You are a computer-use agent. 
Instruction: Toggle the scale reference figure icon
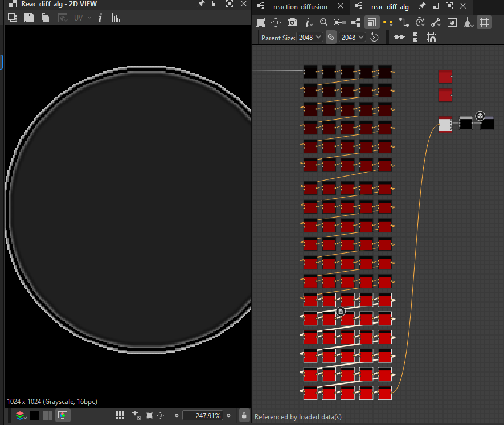(x=136, y=415)
